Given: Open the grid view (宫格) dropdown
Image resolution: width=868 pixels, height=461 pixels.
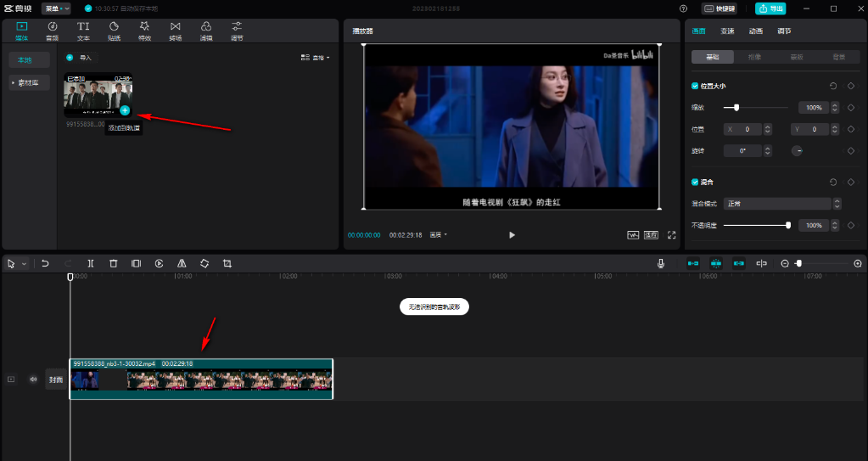Looking at the screenshot, I should tap(315, 58).
